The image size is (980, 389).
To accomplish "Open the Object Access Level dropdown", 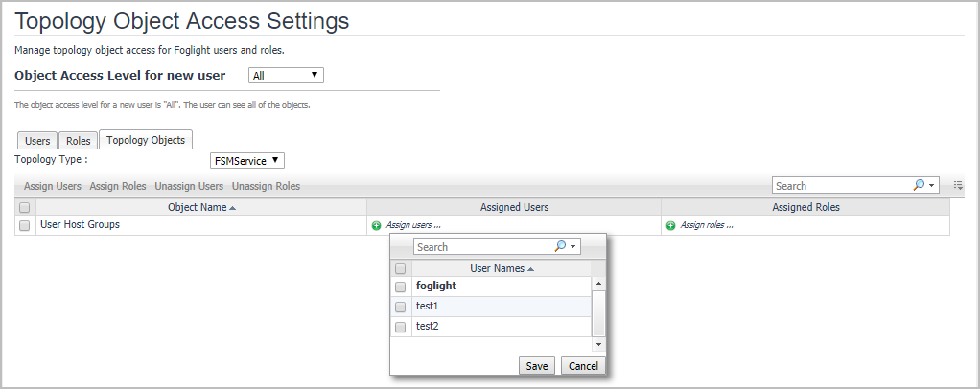I will 286,75.
